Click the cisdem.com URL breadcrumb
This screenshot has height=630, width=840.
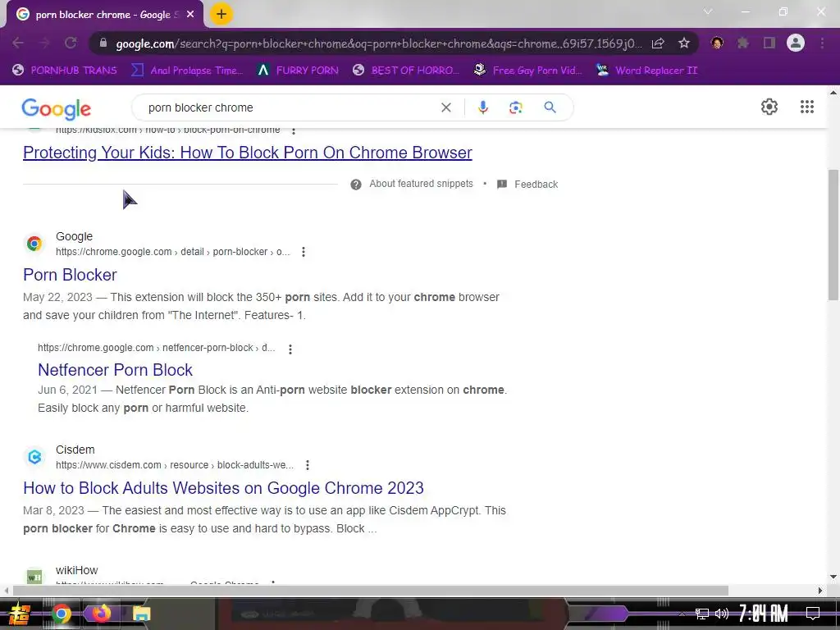click(175, 465)
